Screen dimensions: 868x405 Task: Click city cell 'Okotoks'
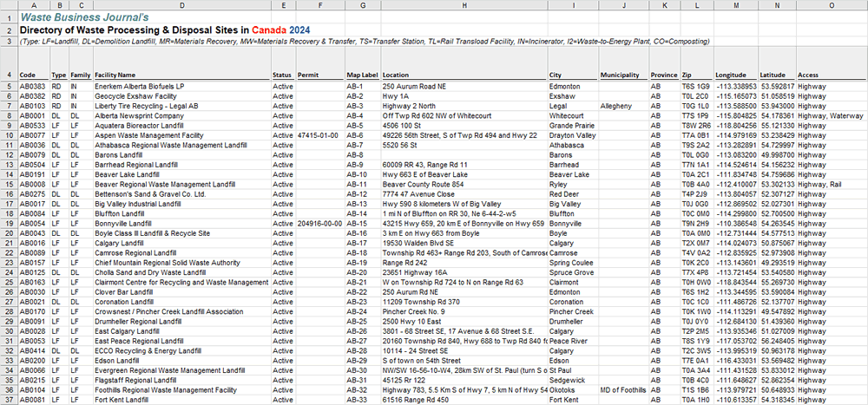(574, 390)
